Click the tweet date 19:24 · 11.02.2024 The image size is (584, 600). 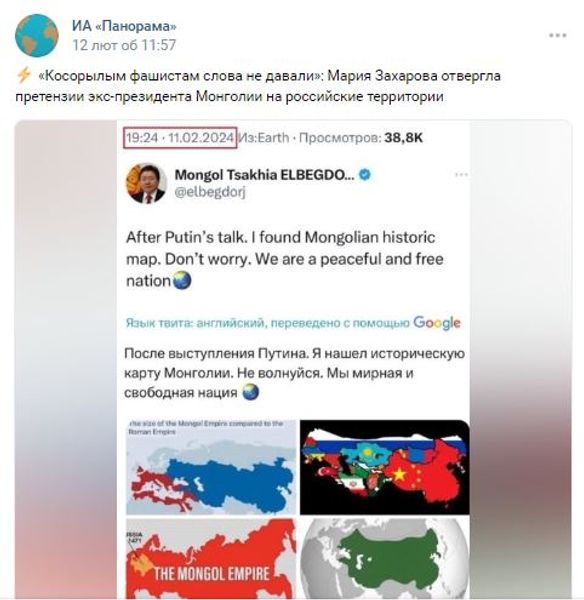(x=180, y=137)
